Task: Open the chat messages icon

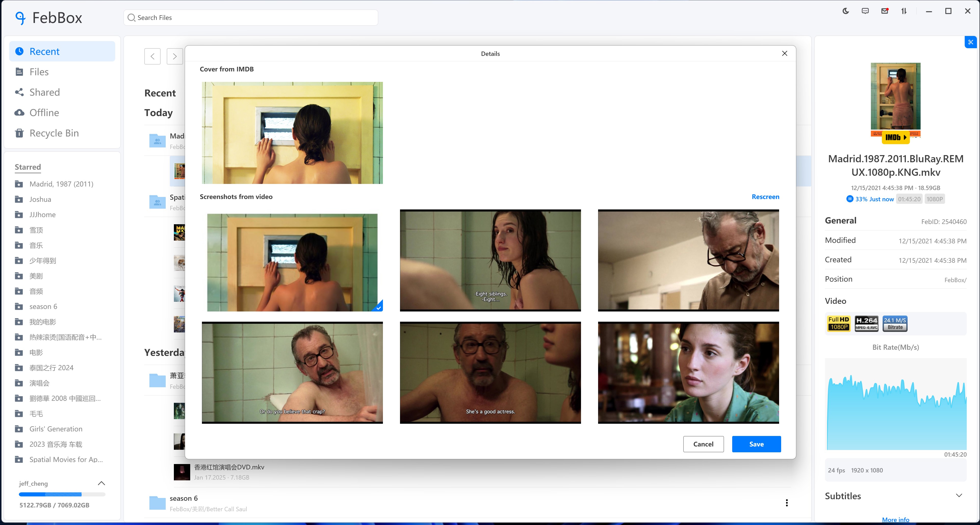Action: pos(865,11)
